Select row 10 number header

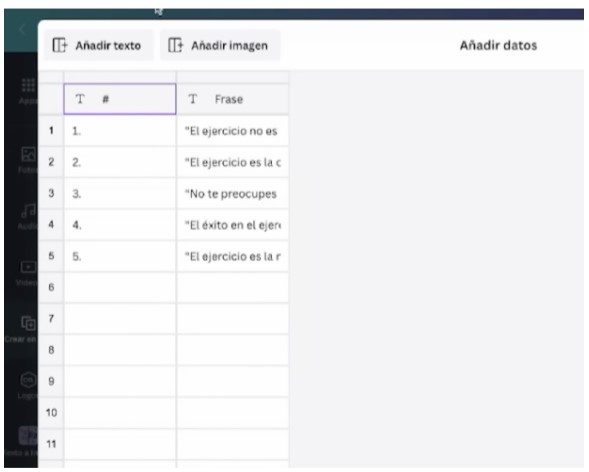click(51, 413)
